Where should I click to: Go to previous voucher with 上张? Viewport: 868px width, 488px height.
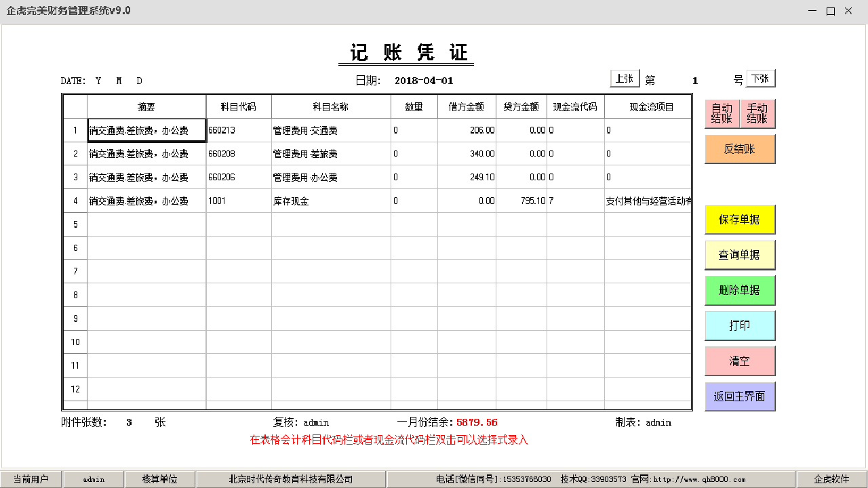click(x=623, y=78)
